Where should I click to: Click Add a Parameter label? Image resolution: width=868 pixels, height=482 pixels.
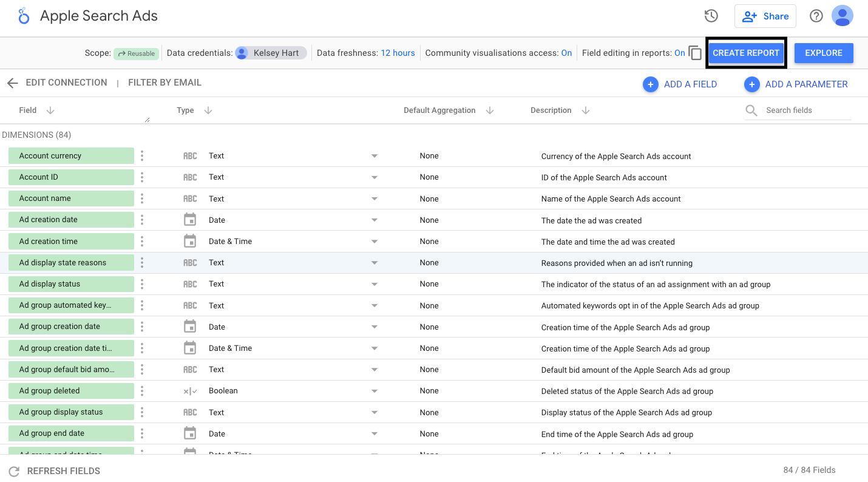point(806,84)
